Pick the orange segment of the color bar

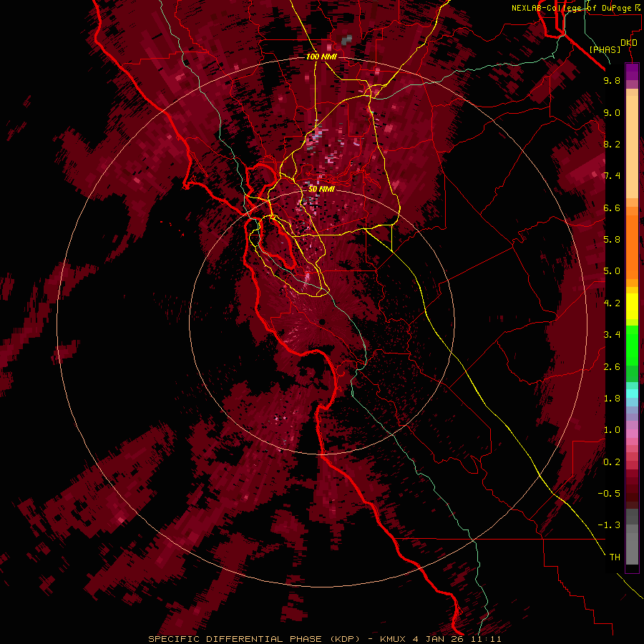[632, 243]
